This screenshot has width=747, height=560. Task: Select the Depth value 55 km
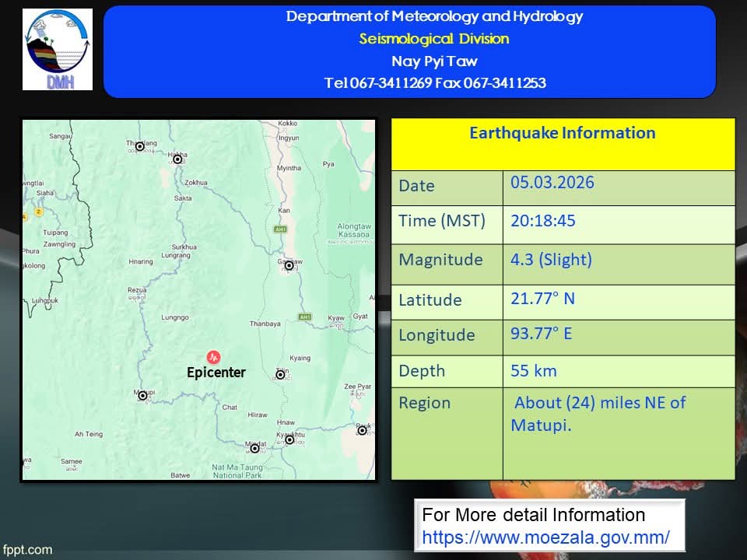point(534,371)
